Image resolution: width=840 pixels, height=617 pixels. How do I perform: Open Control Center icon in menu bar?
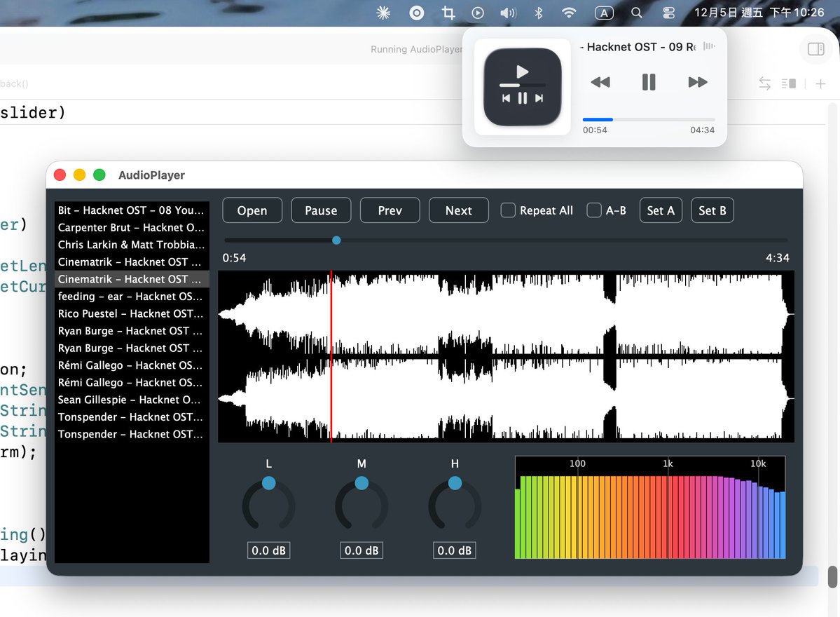(x=668, y=13)
